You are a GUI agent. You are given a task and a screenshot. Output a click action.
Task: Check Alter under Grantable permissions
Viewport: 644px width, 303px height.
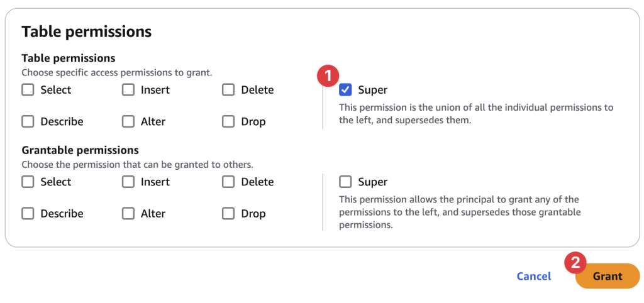tap(128, 213)
